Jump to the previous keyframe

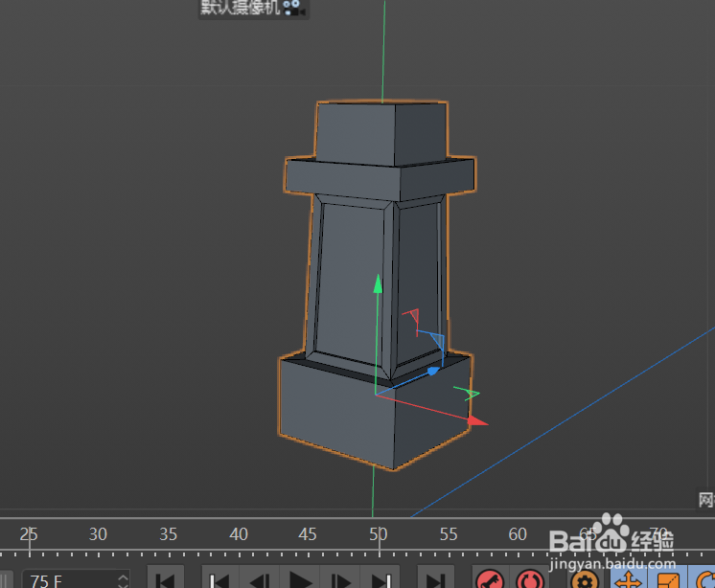point(220,578)
